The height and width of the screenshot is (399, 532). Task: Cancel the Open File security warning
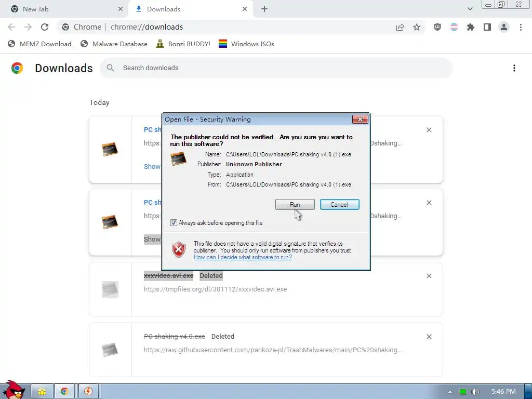pyautogui.click(x=339, y=205)
